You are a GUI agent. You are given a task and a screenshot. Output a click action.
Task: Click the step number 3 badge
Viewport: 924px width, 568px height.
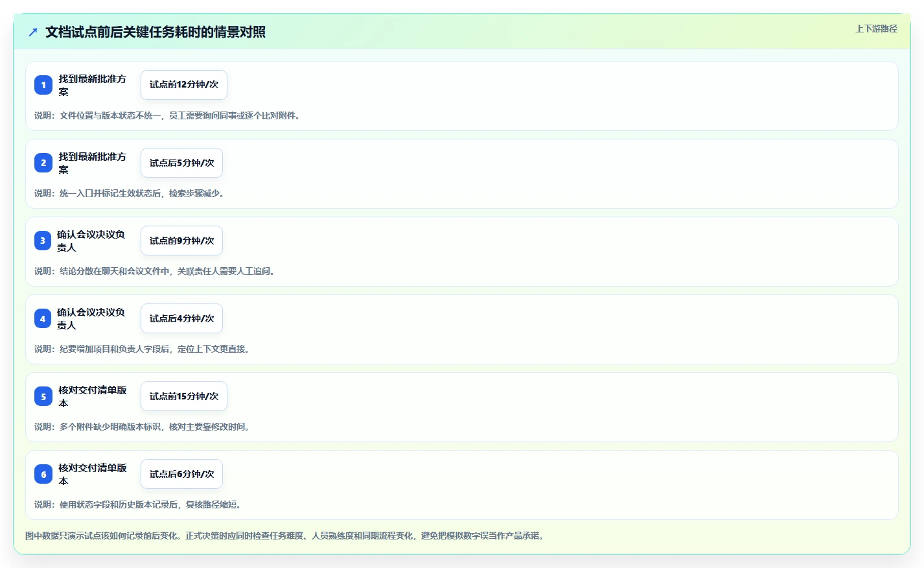point(43,241)
